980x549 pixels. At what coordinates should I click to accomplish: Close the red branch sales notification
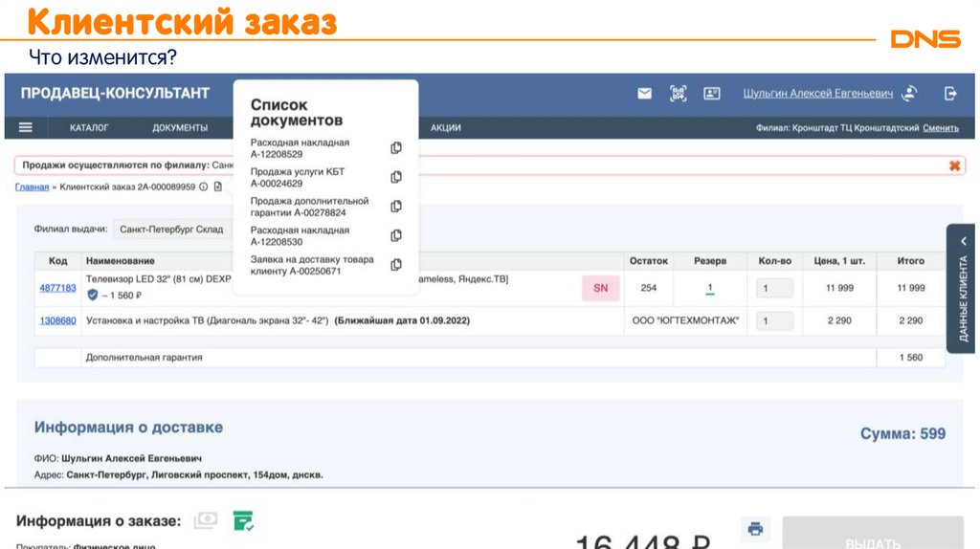954,165
